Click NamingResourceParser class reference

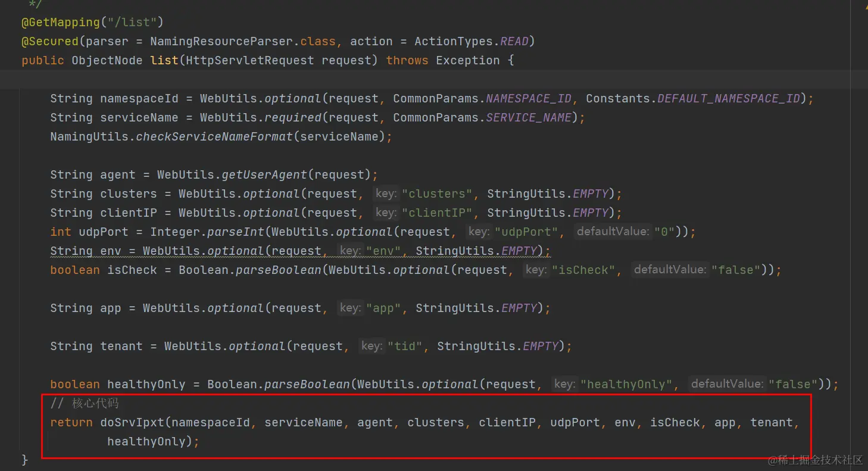click(x=221, y=41)
